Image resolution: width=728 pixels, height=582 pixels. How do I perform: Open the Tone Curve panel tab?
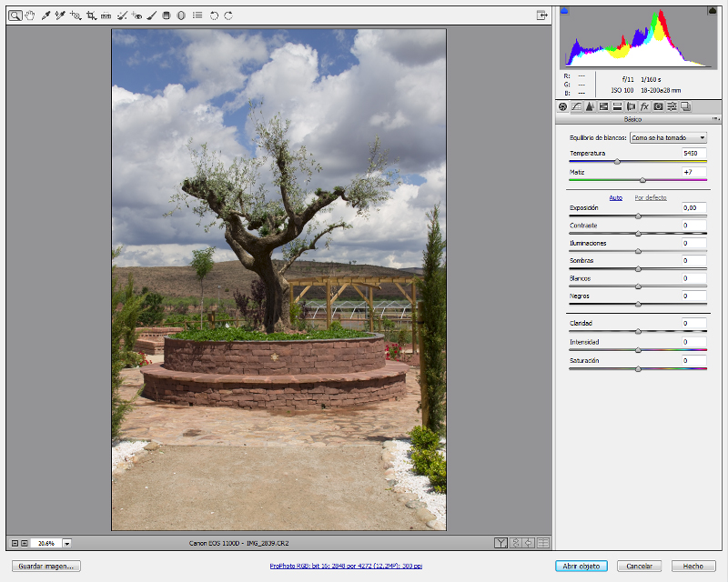click(x=576, y=106)
